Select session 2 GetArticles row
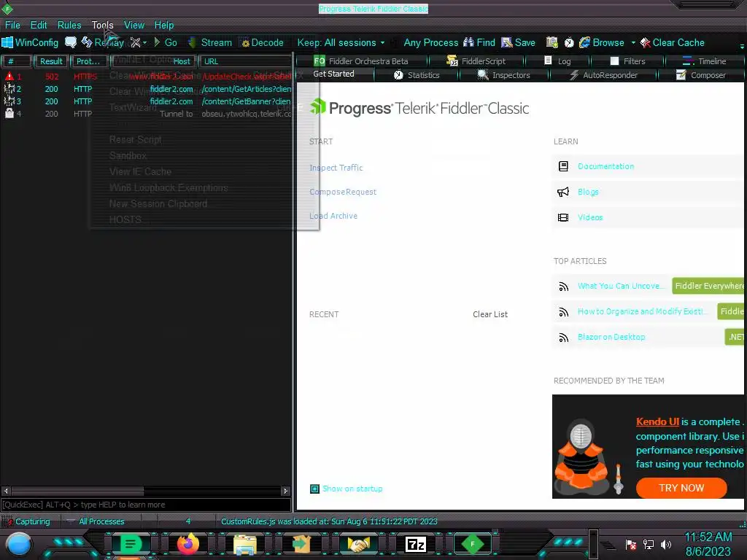This screenshot has height=560, width=747. tap(146, 88)
